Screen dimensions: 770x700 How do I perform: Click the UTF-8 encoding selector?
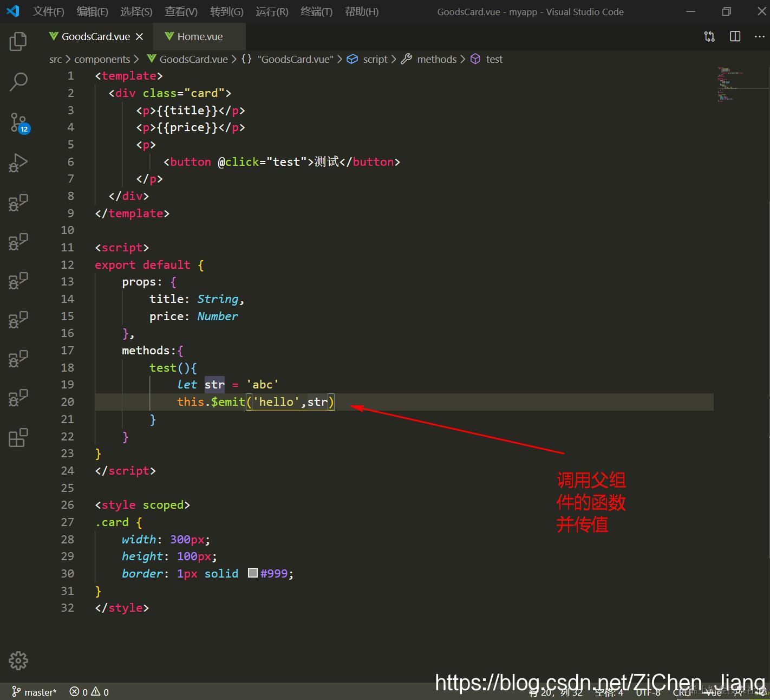(x=648, y=692)
